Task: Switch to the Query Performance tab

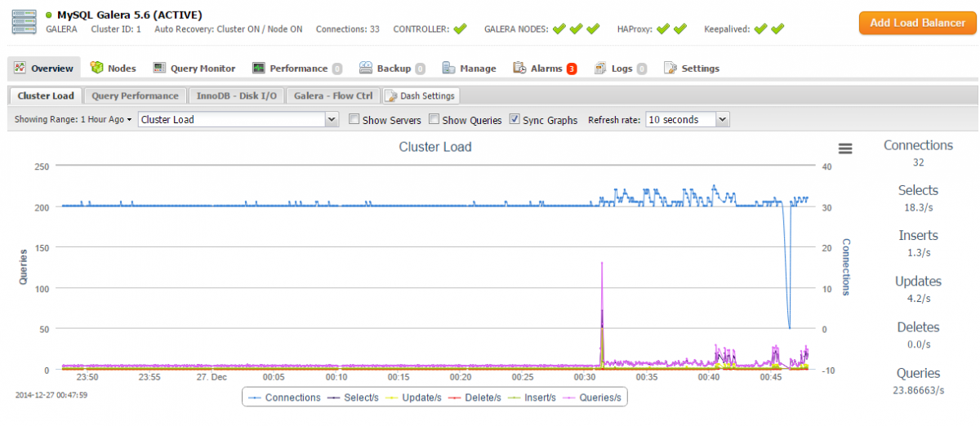Action: coord(135,95)
